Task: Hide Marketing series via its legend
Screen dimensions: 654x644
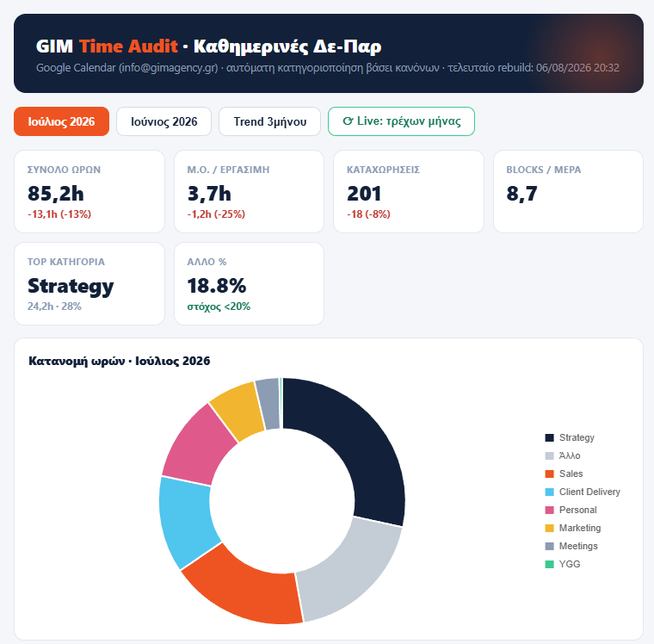Action: click(x=573, y=528)
